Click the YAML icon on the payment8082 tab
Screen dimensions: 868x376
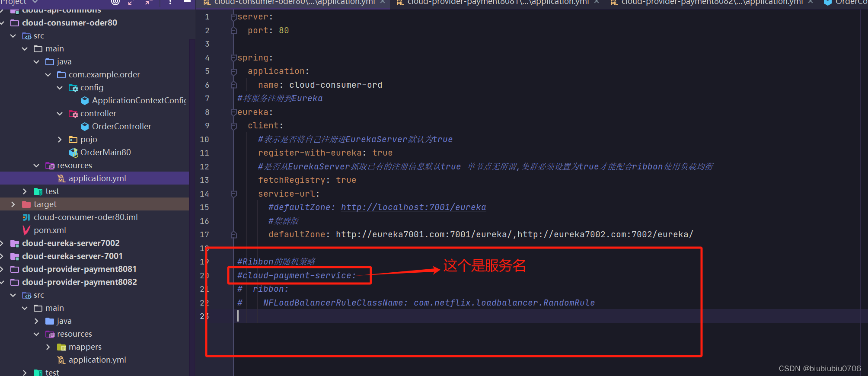click(614, 3)
